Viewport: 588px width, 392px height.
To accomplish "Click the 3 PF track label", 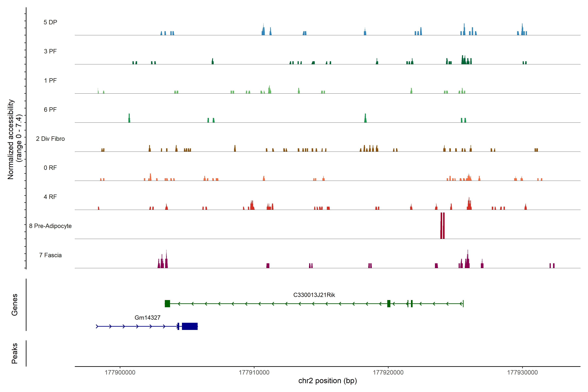I will tap(50, 51).
